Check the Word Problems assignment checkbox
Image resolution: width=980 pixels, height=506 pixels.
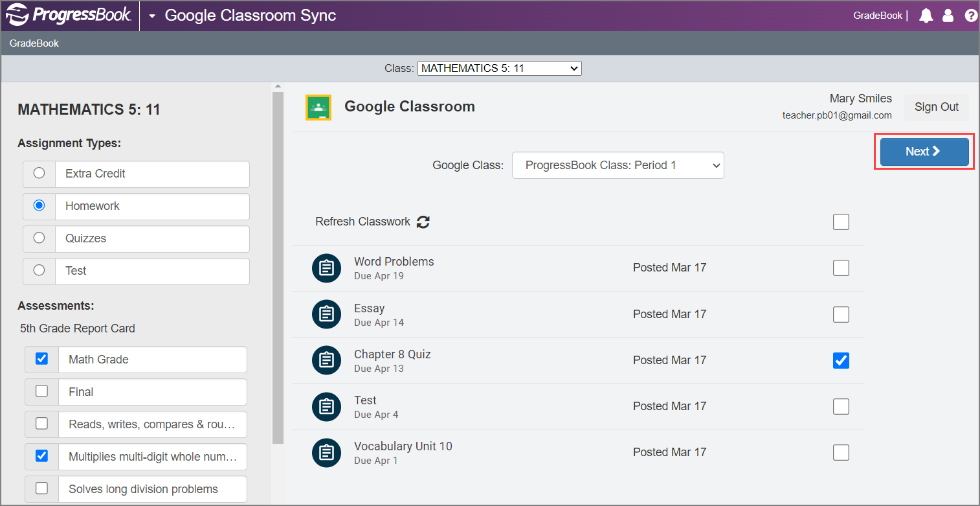[841, 268]
